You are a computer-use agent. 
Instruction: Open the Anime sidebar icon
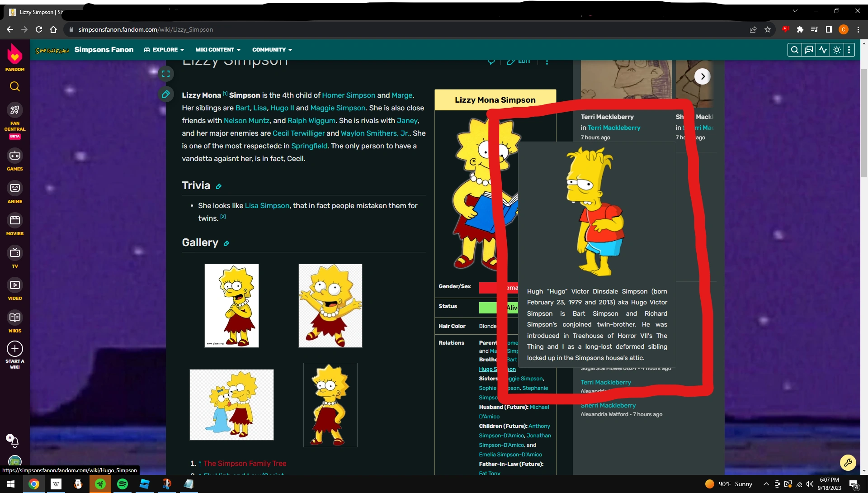tap(15, 188)
